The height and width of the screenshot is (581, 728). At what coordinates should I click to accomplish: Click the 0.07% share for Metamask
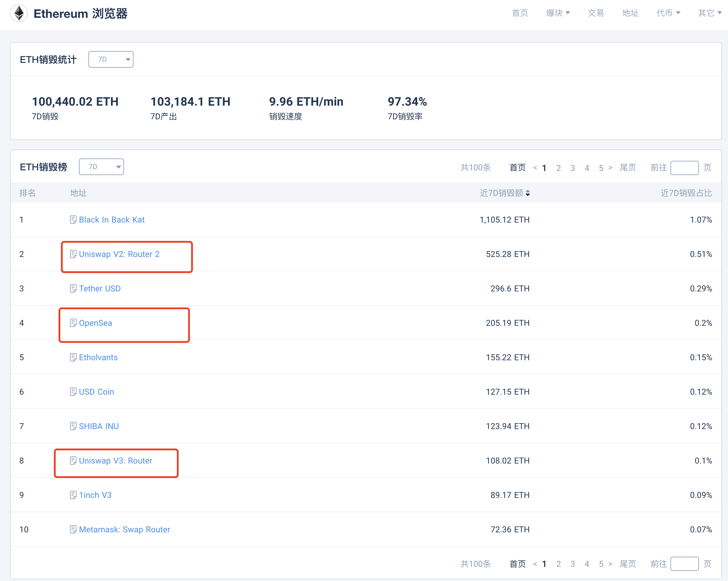click(701, 530)
